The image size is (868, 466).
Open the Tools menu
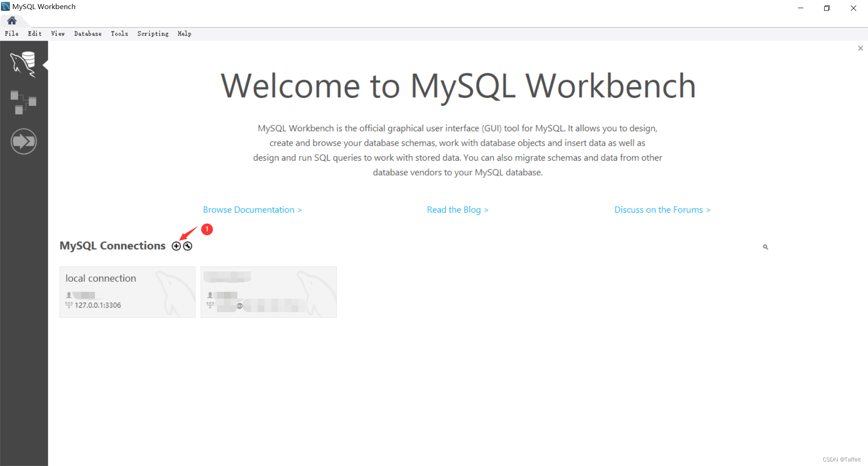[x=119, y=33]
